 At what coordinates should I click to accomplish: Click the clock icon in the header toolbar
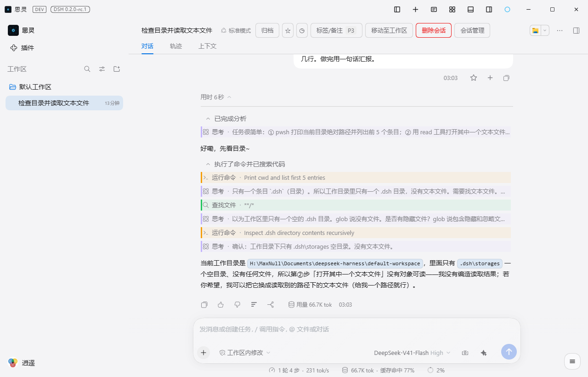[x=302, y=30]
